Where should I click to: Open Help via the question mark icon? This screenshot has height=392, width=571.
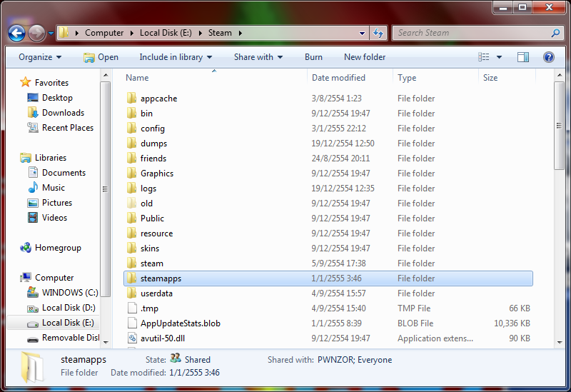click(x=548, y=57)
